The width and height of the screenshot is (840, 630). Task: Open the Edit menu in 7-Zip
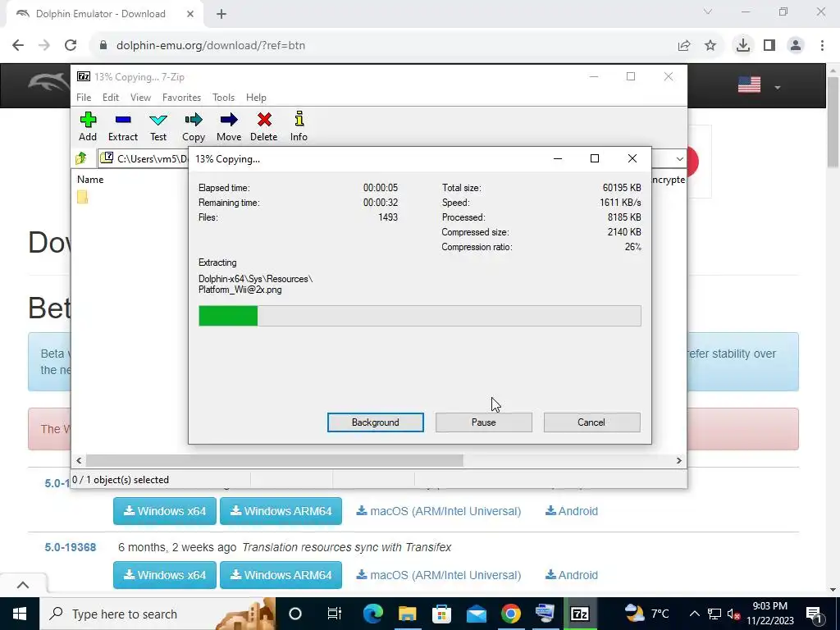click(x=111, y=98)
